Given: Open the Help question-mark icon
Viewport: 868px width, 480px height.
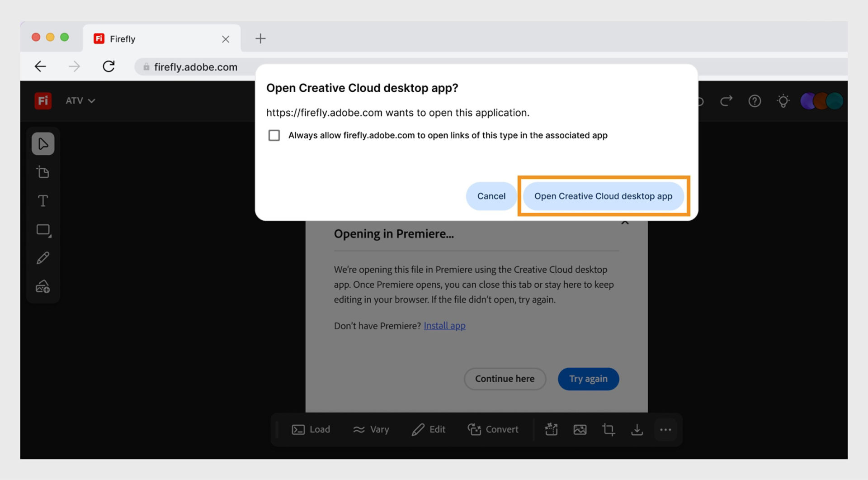Looking at the screenshot, I should [x=754, y=101].
